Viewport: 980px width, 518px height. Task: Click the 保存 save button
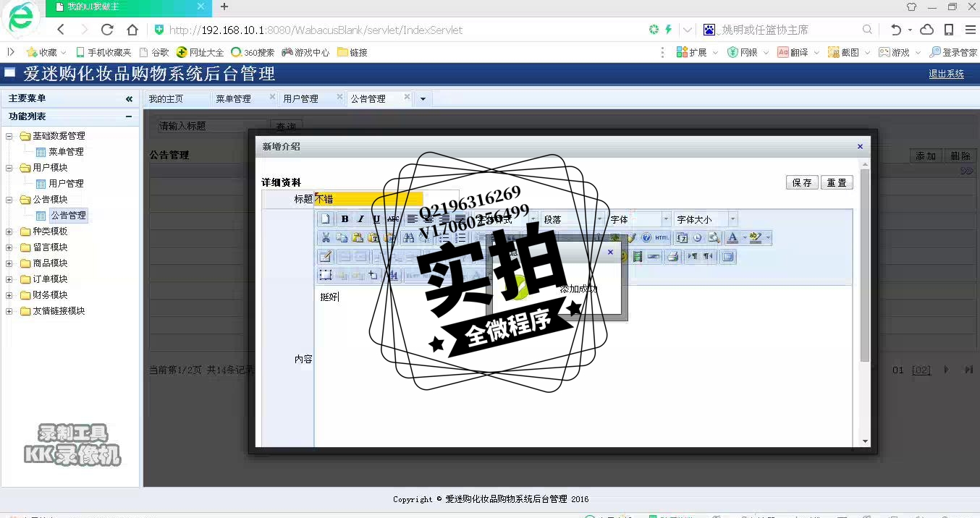click(802, 183)
